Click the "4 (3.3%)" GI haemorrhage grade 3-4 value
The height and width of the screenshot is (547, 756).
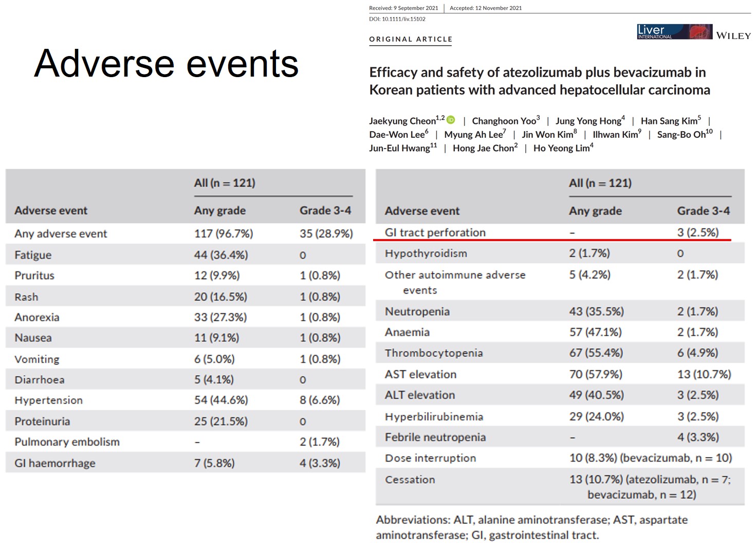[x=320, y=463]
